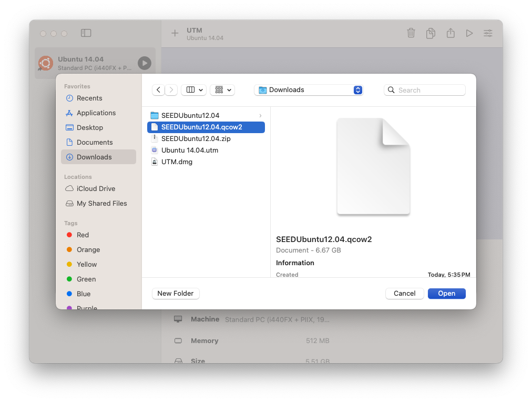This screenshot has height=402, width=532.
Task: Click the New Folder button
Action: [x=176, y=294]
